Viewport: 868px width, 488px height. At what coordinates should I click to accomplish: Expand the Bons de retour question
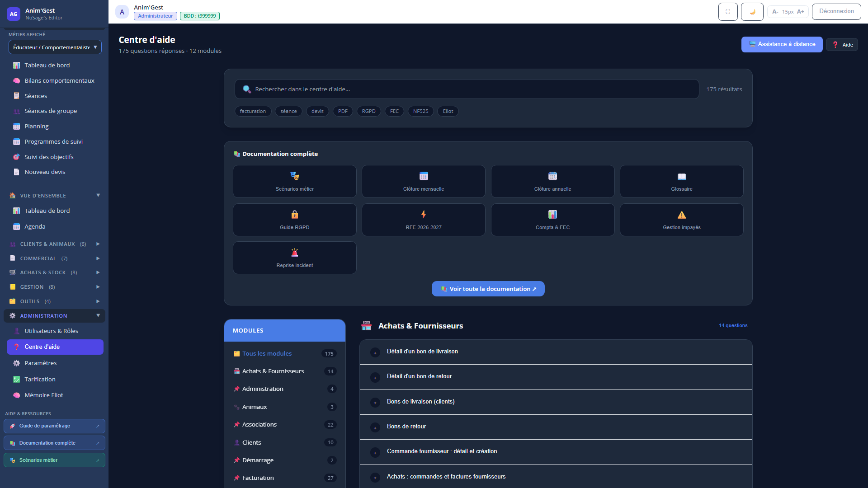[556, 427]
